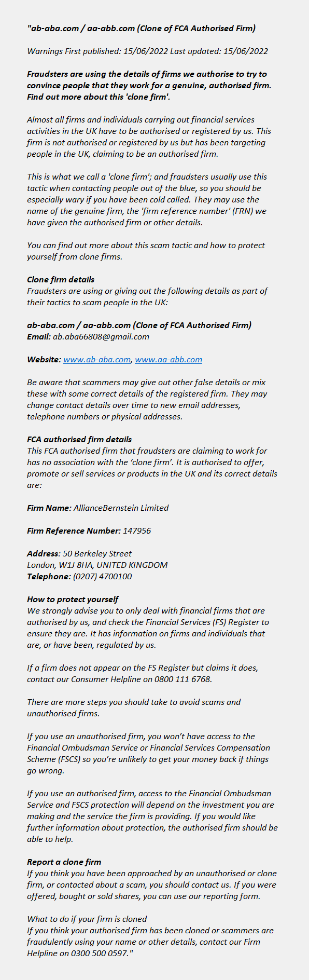Image resolution: width=309 pixels, height=980 pixels.
Task: Click the 'How to protect yourself' heading
Action: pyautogui.click(x=73, y=599)
